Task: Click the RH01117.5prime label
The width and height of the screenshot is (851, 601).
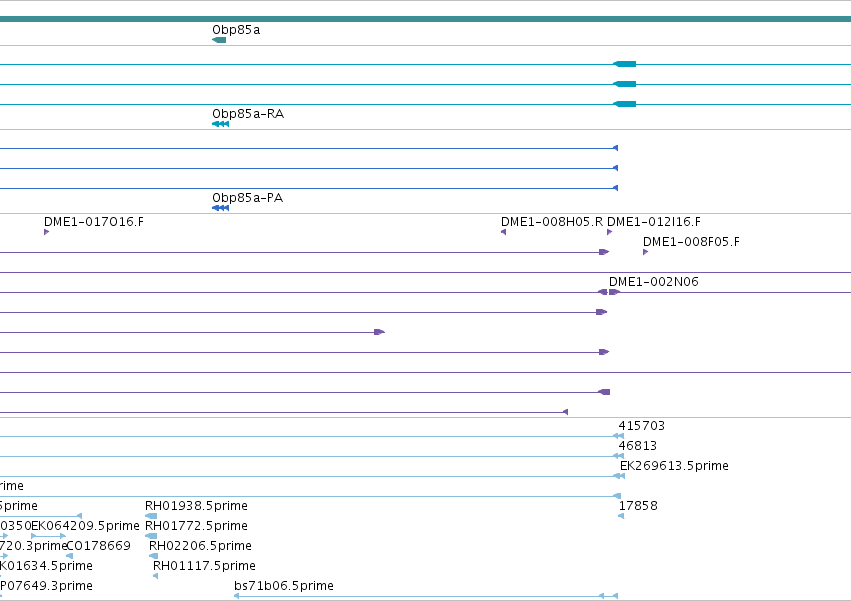Action: pos(204,566)
